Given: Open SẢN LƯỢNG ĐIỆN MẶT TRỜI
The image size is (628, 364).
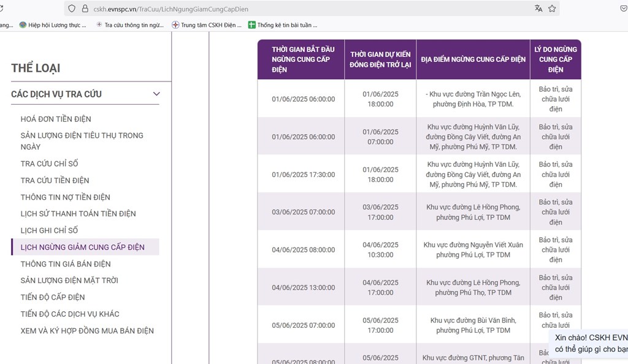Looking at the screenshot, I should [x=69, y=281].
